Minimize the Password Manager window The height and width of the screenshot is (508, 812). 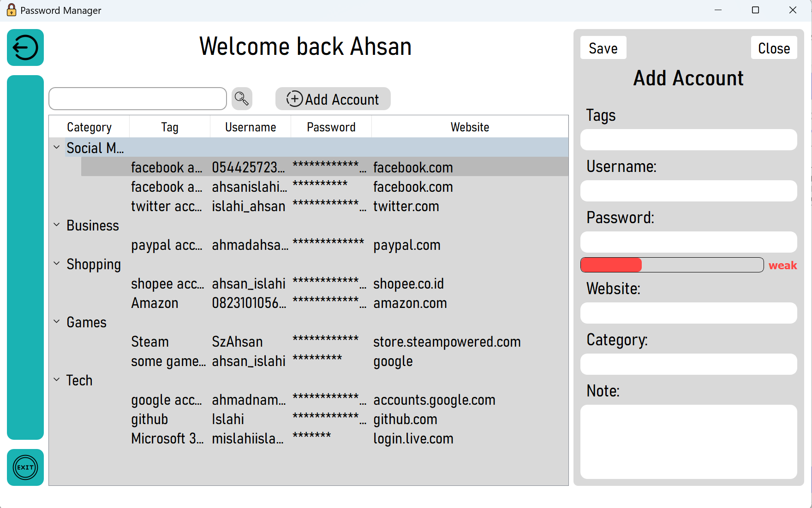[718, 10]
